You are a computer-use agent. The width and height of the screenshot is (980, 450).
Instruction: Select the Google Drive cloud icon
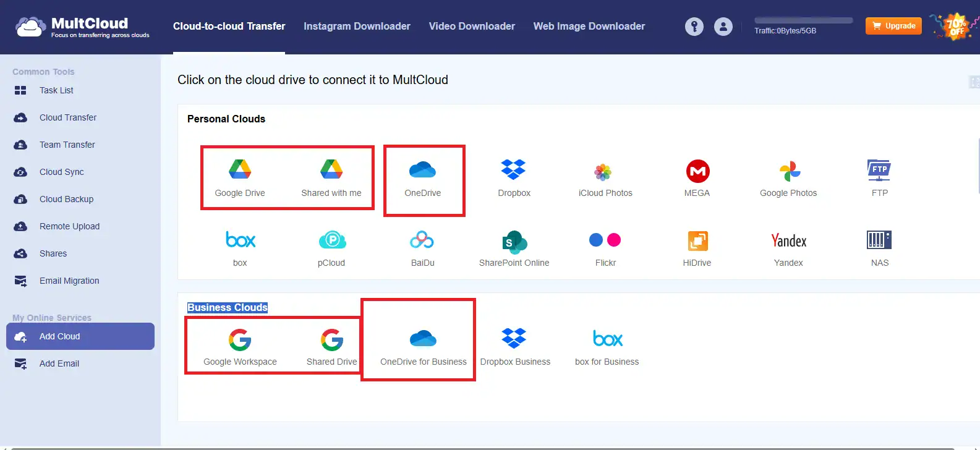(x=240, y=170)
